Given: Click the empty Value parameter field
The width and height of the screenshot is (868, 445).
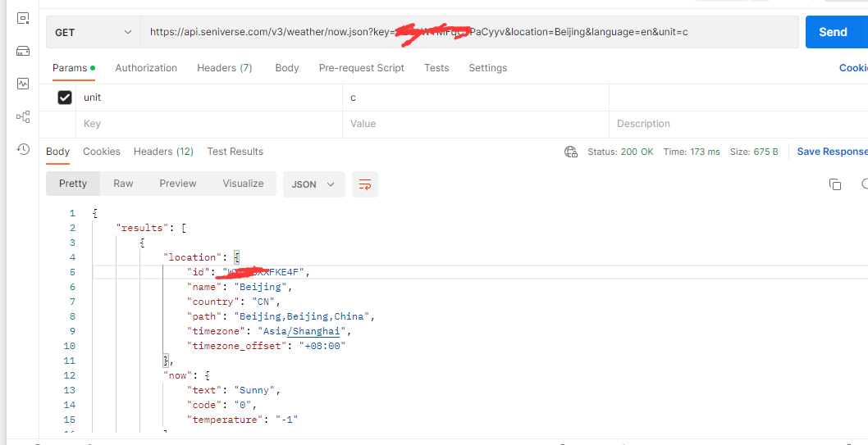Looking at the screenshot, I should point(476,124).
